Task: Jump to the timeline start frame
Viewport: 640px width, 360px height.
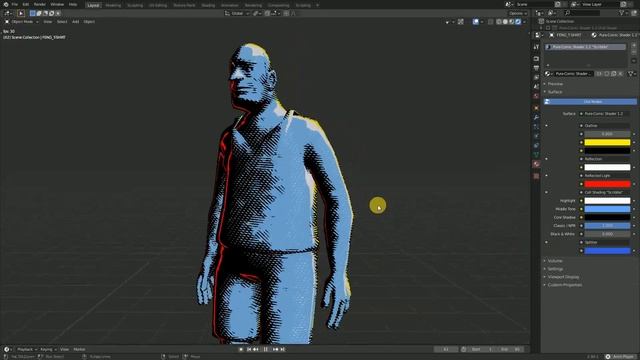Action: [x=249, y=349]
